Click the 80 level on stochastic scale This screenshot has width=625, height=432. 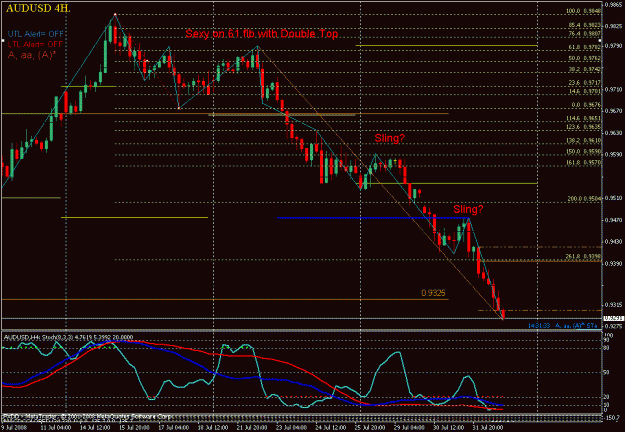point(606,348)
